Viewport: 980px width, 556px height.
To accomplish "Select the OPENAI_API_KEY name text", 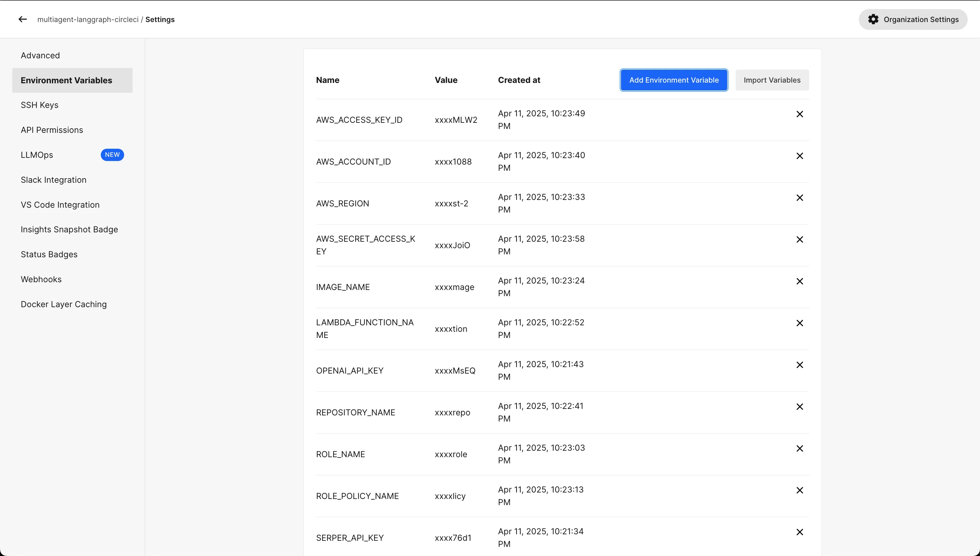I will coord(349,371).
